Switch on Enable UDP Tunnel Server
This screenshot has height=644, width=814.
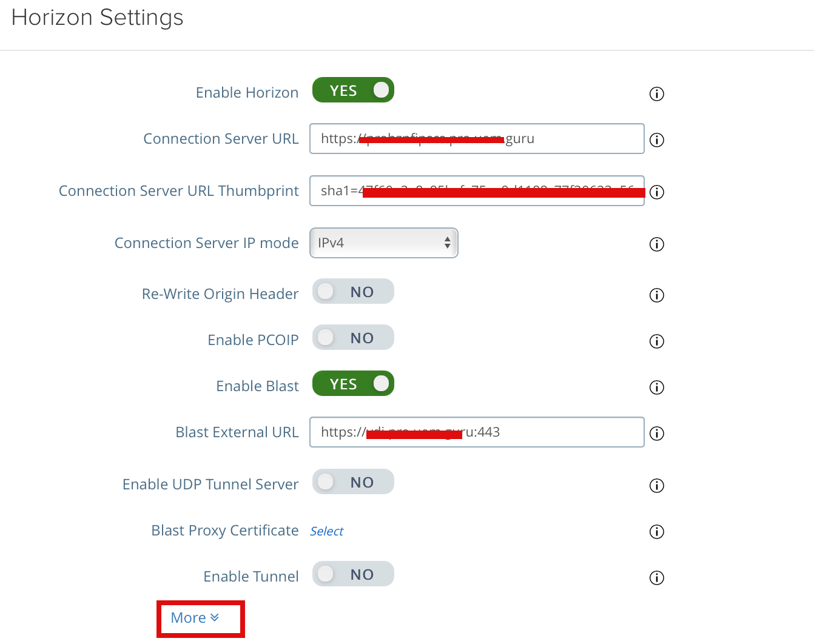point(353,482)
